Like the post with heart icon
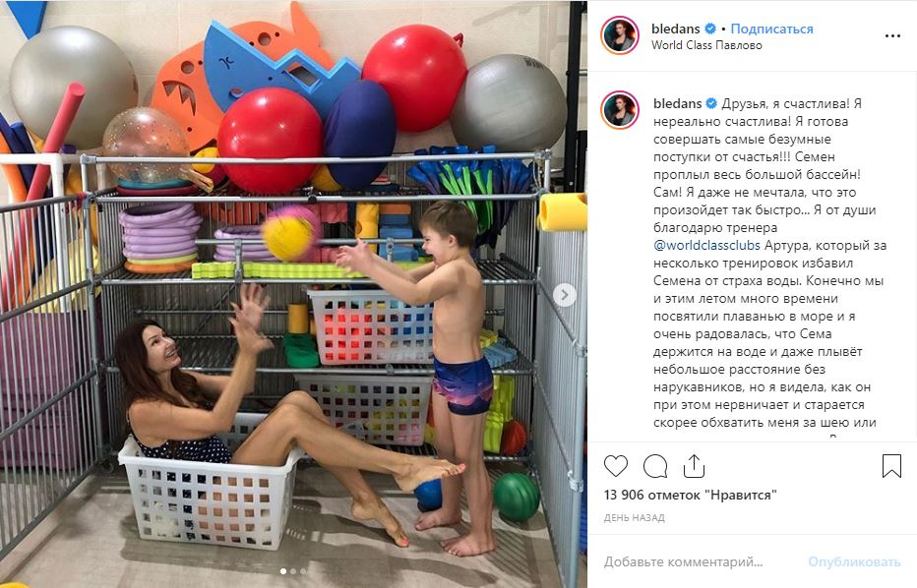Image resolution: width=917 pixels, height=588 pixels. 616,466
